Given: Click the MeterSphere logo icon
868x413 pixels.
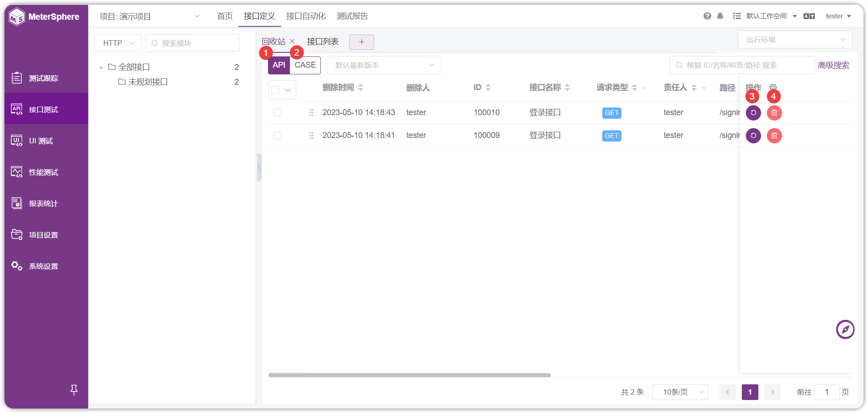Looking at the screenshot, I should (x=17, y=17).
